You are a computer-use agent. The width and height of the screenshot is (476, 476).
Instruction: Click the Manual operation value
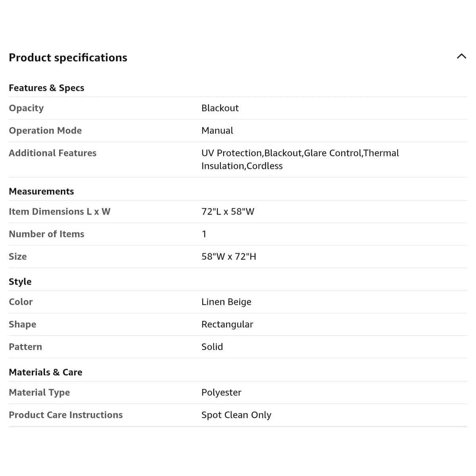coord(217,131)
